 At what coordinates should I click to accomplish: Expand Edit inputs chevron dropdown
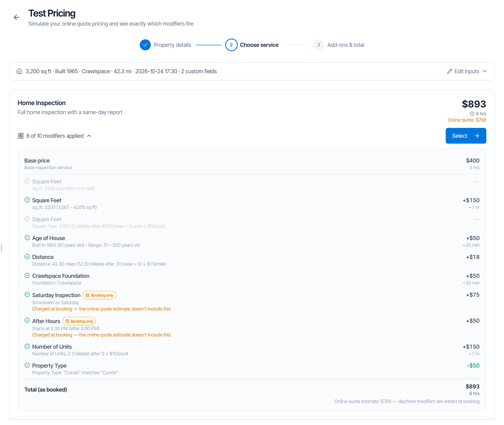[x=485, y=71]
